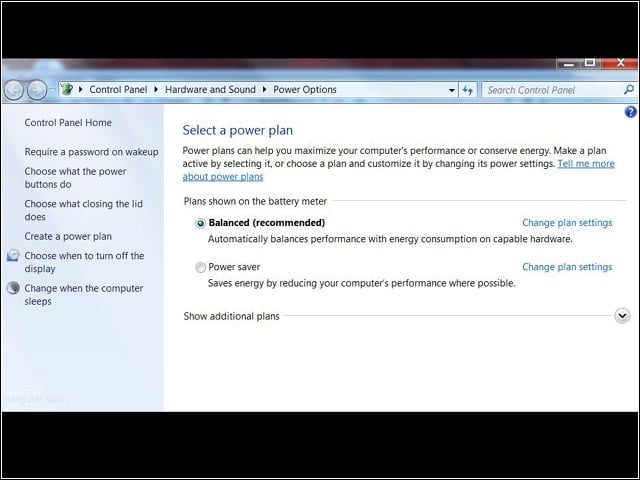Open Choose what closing the lid does
Screen dimensions: 640x480
click(83, 210)
